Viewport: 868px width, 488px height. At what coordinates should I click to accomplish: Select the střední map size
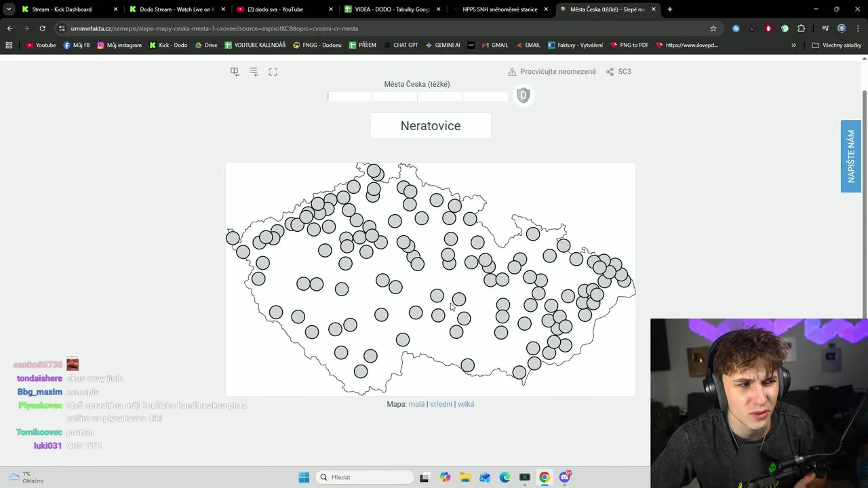click(441, 404)
